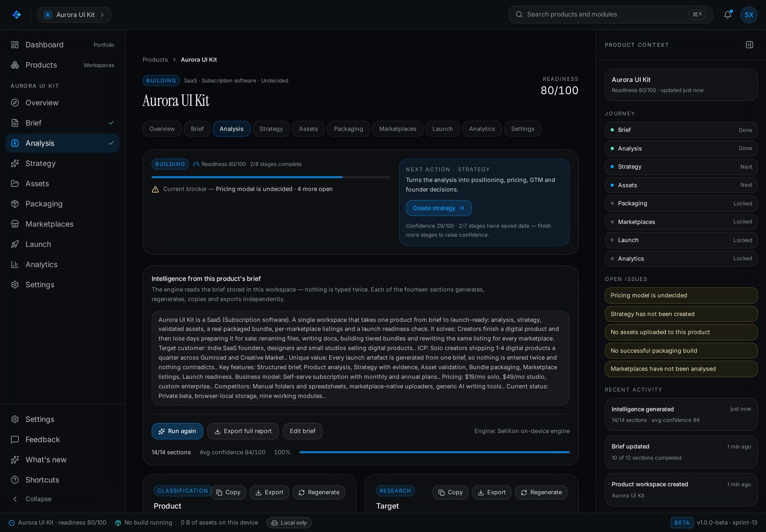Image resolution: width=766 pixels, height=532 pixels.
Task: Collapse the left sidebar
Action: tap(63, 499)
